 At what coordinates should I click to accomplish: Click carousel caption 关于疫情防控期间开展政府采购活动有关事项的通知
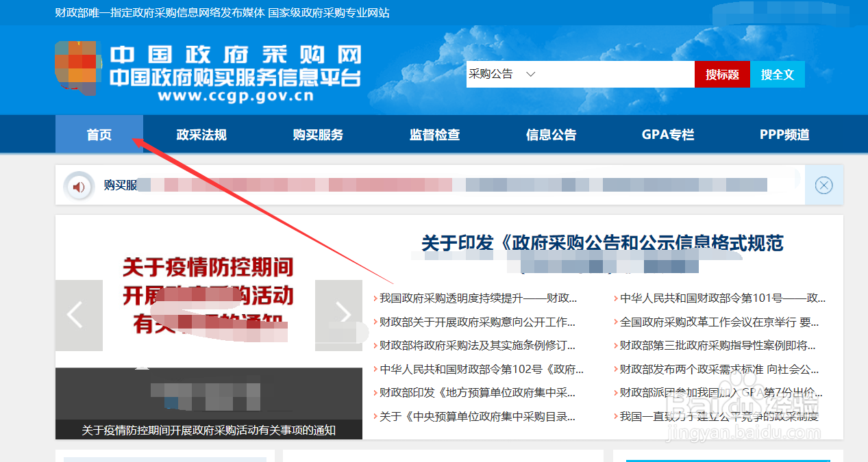click(209, 430)
